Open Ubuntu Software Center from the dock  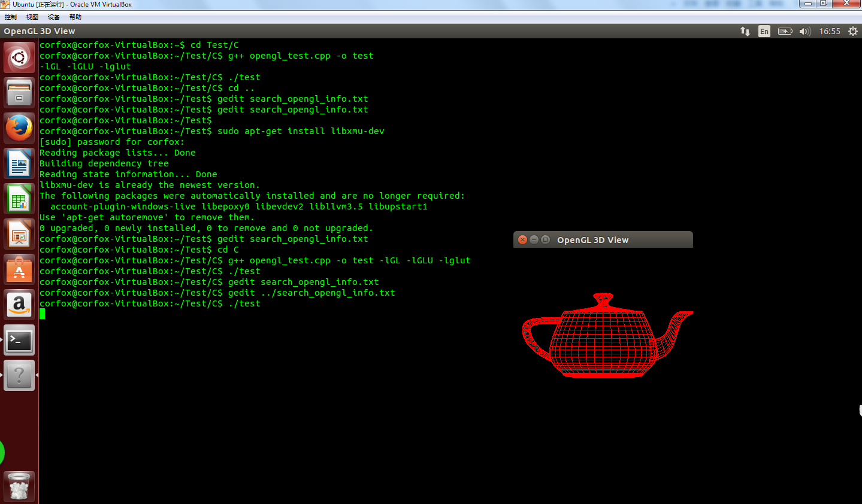(19, 269)
